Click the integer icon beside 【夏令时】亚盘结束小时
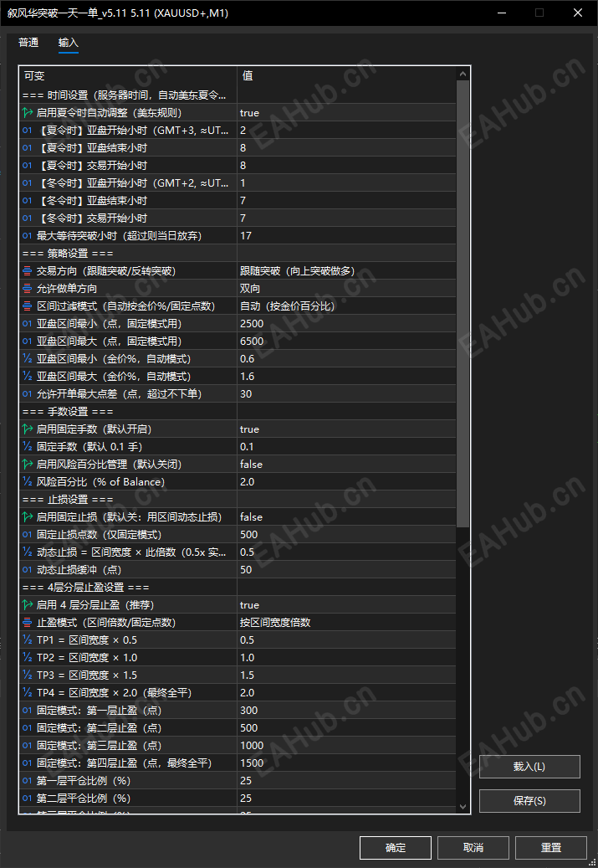 point(27,148)
